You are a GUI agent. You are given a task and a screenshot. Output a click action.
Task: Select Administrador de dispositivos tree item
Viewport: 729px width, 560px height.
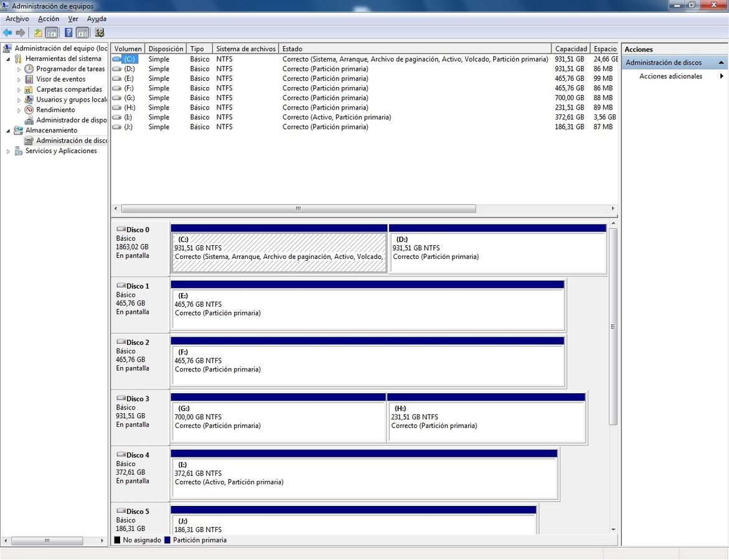click(x=71, y=120)
